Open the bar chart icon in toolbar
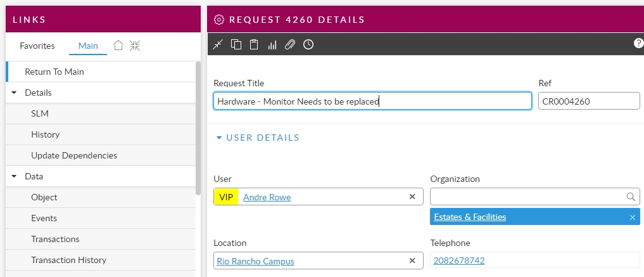The width and height of the screenshot is (644, 277). [x=272, y=44]
